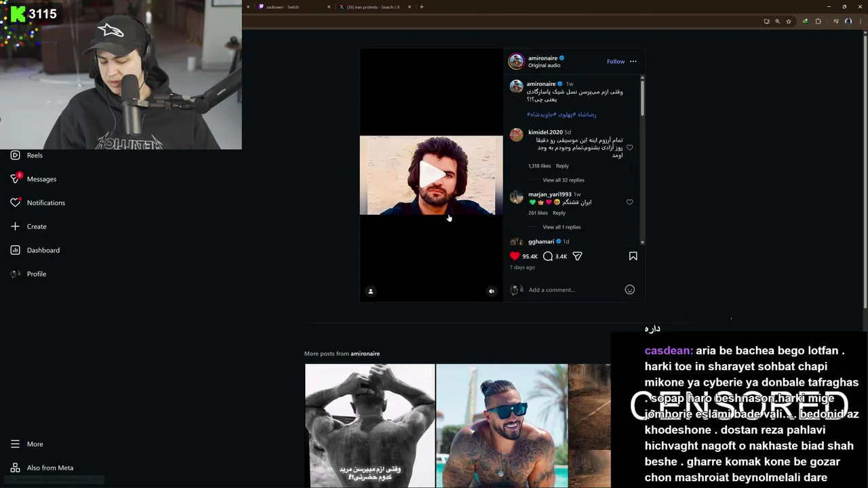Click amironaire in More posts heading
Image resolution: width=868 pixels, height=488 pixels.
point(366,354)
